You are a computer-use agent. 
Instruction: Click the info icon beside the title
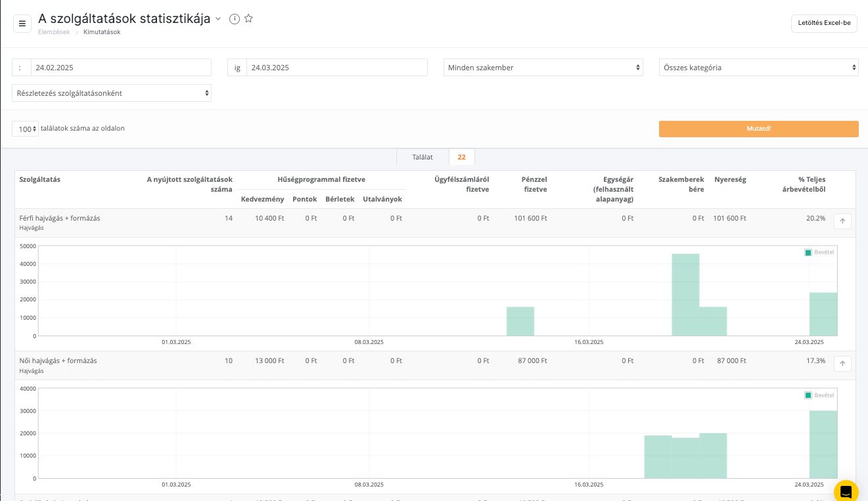(x=235, y=19)
